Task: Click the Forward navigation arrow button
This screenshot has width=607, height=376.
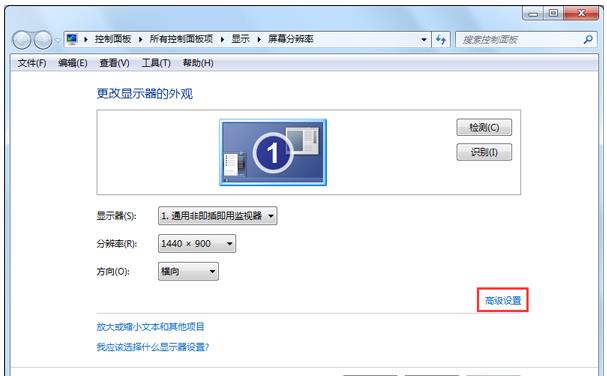Action: point(43,39)
